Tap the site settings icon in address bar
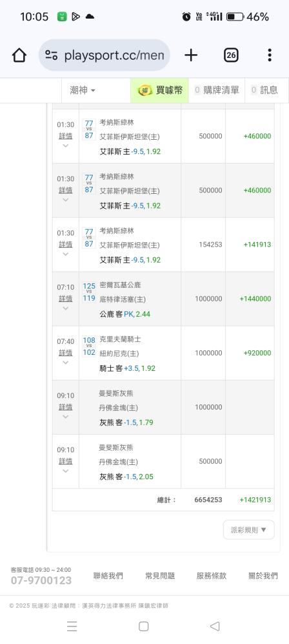Image resolution: width=289 pixels, height=644 pixels. pos(52,55)
